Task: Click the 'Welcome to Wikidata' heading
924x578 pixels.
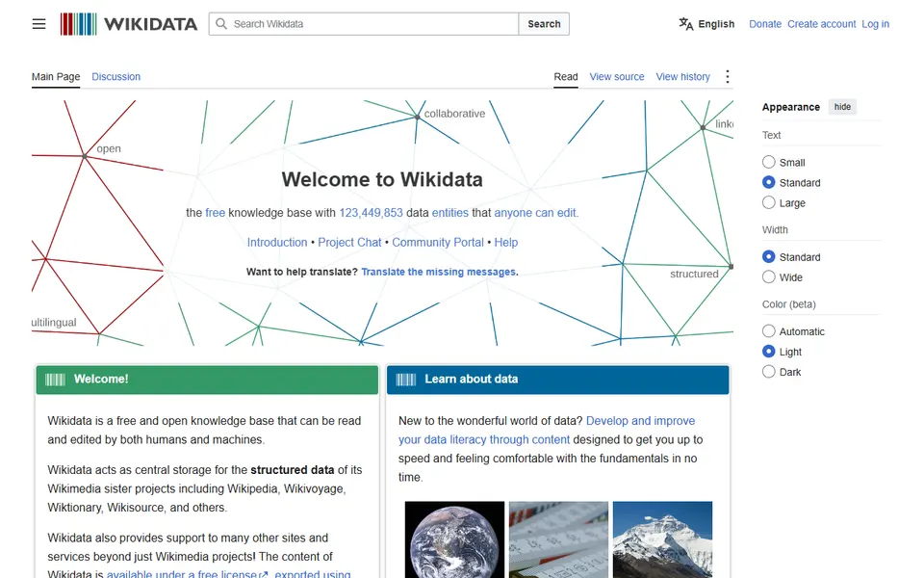Action: pyautogui.click(x=382, y=179)
